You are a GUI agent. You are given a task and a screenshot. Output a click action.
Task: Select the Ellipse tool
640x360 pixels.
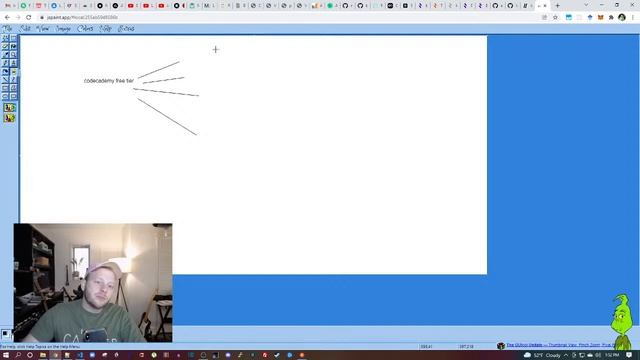(x=5, y=96)
